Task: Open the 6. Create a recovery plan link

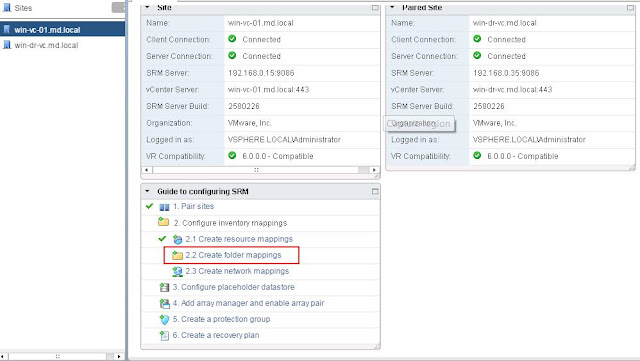Action: click(x=216, y=335)
